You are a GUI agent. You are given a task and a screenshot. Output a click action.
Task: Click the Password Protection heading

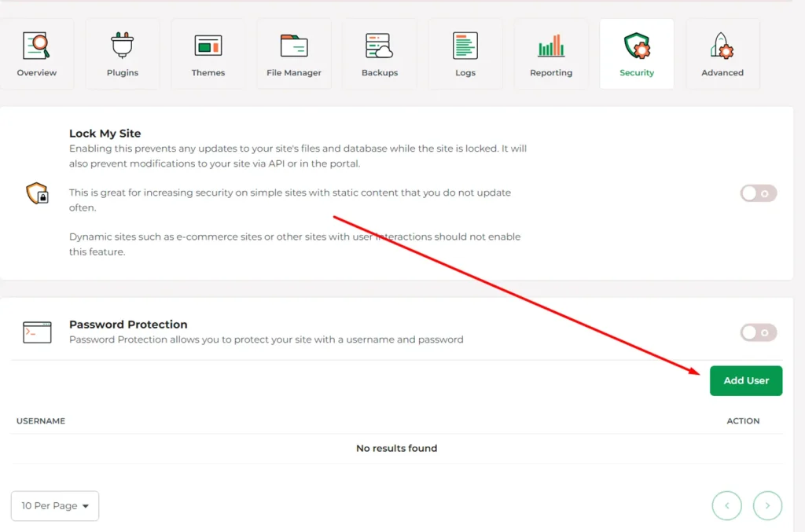point(128,325)
